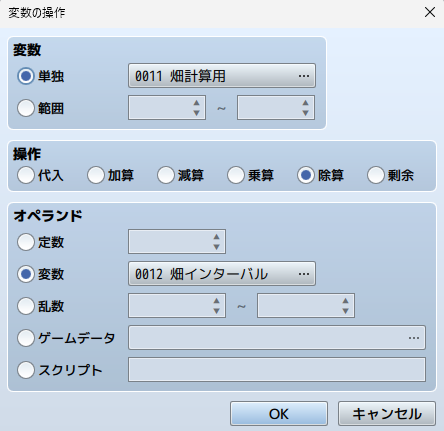Screen dimensions: 444x431
Task: Decrease 範囲 start value with down arrow
Action: tap(196, 113)
